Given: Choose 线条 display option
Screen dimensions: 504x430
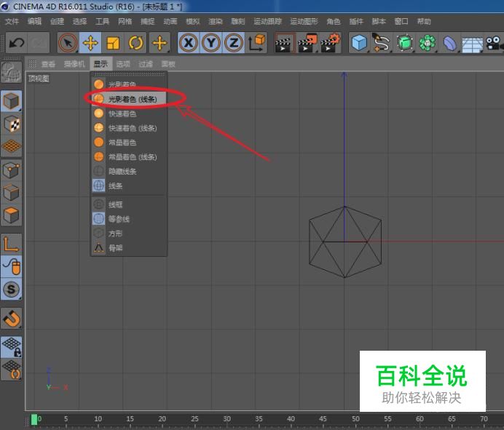Looking at the screenshot, I should click(x=129, y=186).
